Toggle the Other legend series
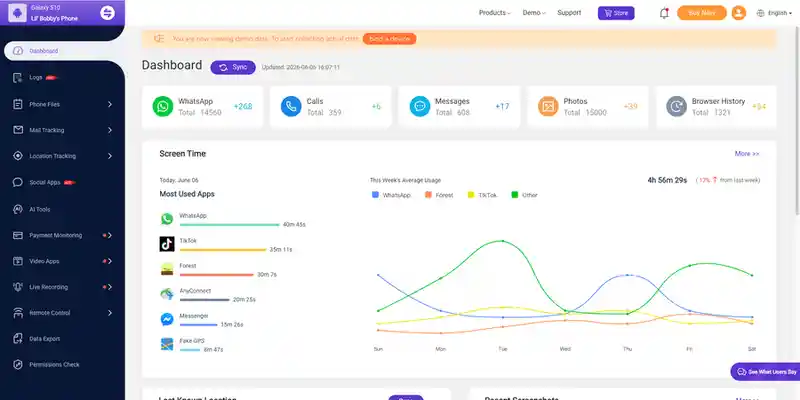The height and width of the screenshot is (400, 800). coord(524,195)
